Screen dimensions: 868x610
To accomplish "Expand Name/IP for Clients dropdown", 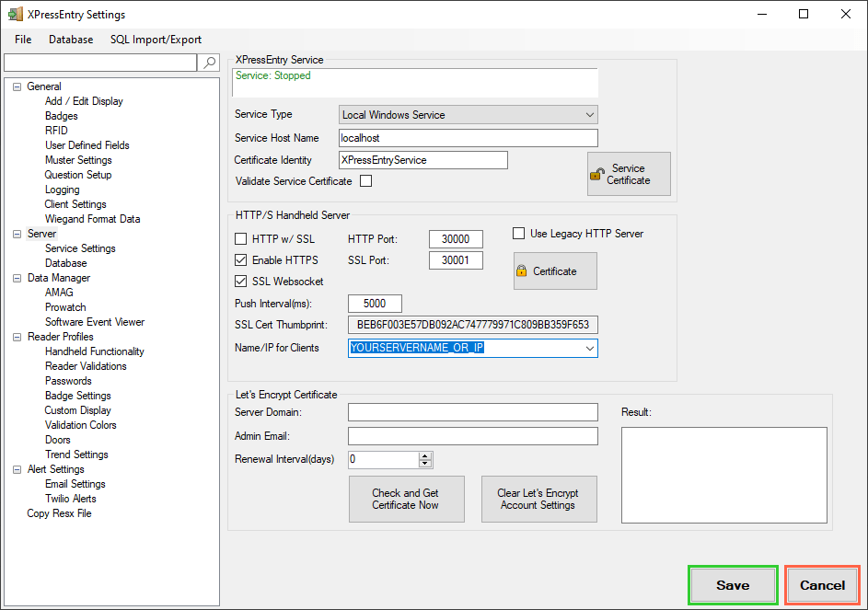I will click(589, 348).
